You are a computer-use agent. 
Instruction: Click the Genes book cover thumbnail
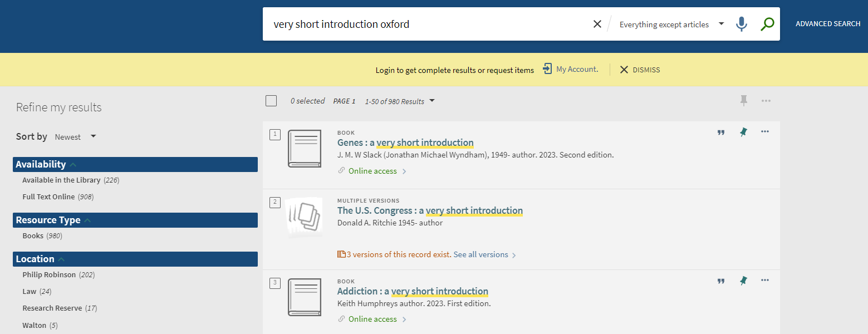point(304,149)
